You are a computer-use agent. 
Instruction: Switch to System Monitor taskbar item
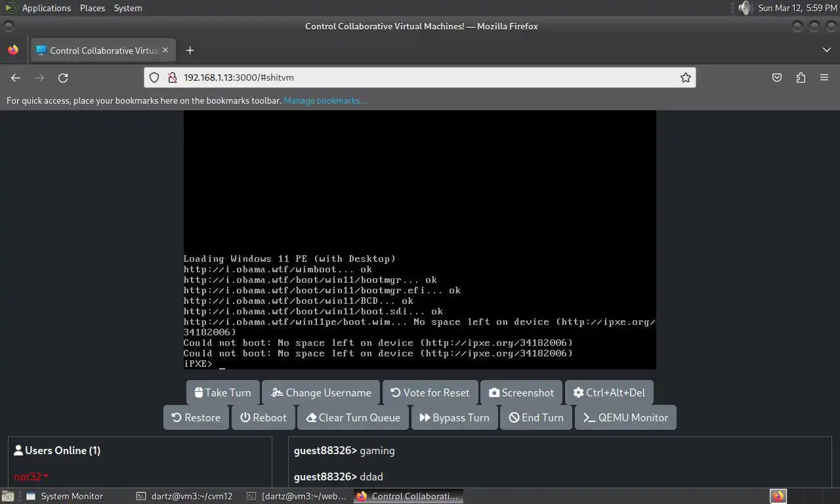[64, 496]
